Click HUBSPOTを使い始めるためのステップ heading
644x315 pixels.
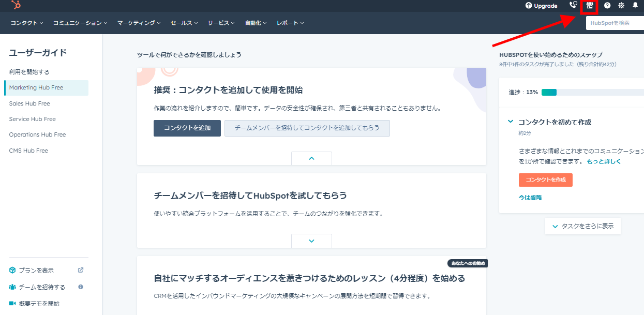[551, 55]
